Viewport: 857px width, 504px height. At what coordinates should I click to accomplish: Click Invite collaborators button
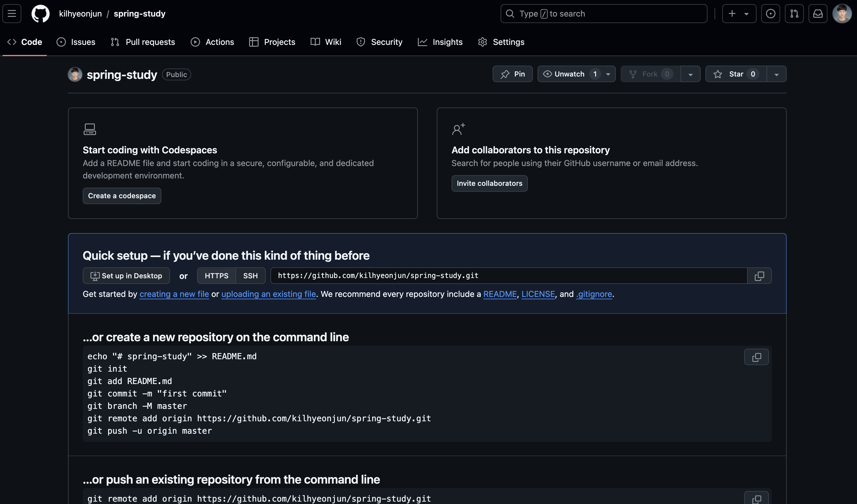coord(489,184)
